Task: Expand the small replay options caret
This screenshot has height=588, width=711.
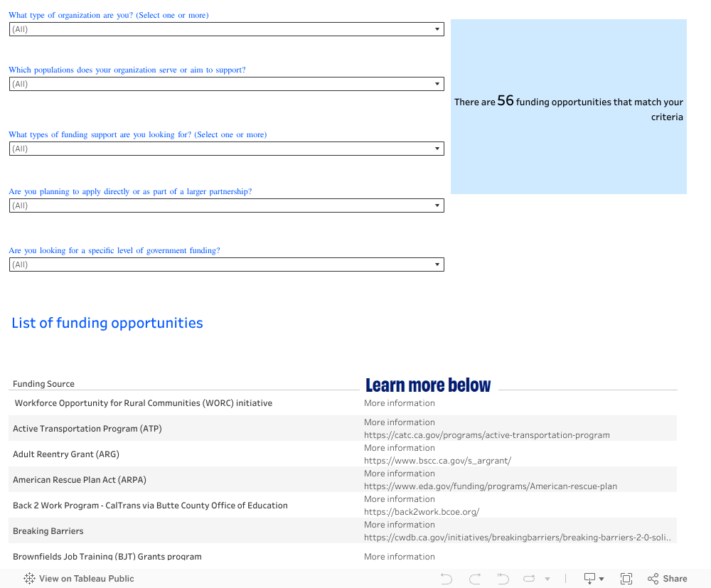Action: [x=547, y=579]
